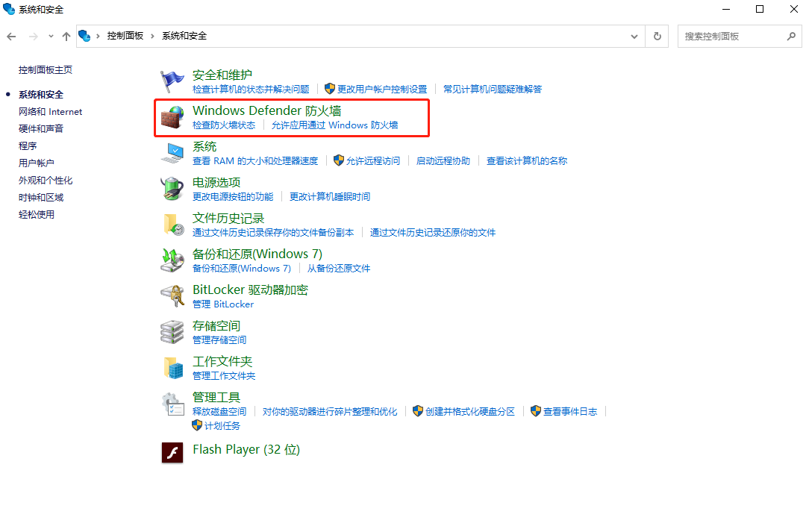This screenshot has height=532, width=809.
Task: Click the Flash Player red icon
Action: 172,452
